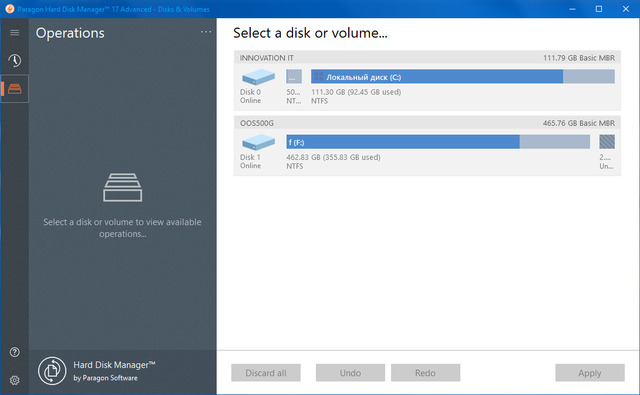The height and width of the screenshot is (395, 640).
Task: Select the Disk 1 drive icon
Action: coord(258,142)
